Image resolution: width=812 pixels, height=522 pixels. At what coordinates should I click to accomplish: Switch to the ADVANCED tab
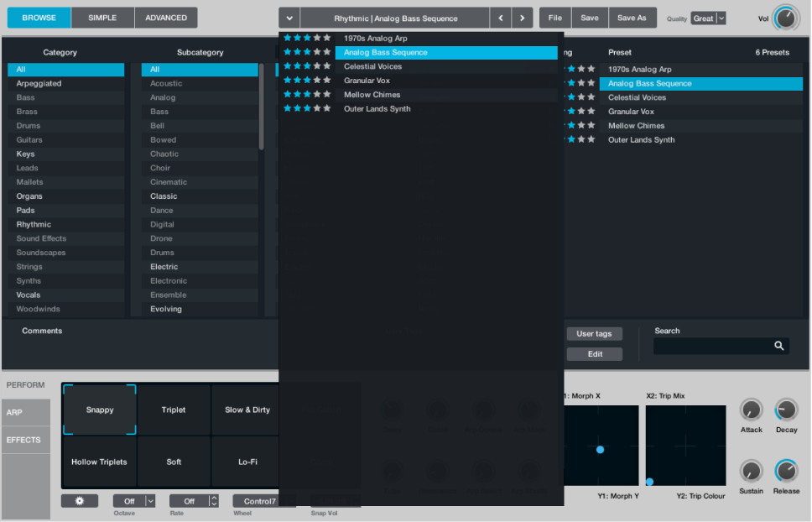[166, 17]
